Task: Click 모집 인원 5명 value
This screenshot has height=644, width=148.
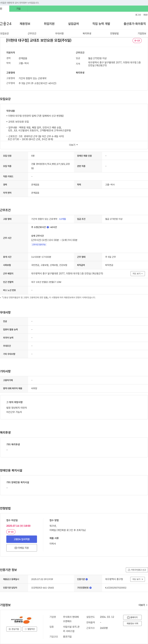Action: tap(33, 156)
